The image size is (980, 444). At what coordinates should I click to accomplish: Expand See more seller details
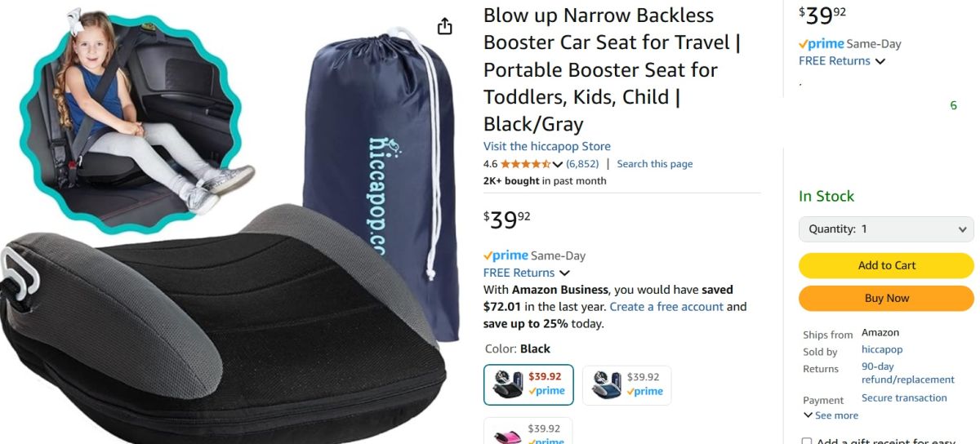pyautogui.click(x=831, y=415)
